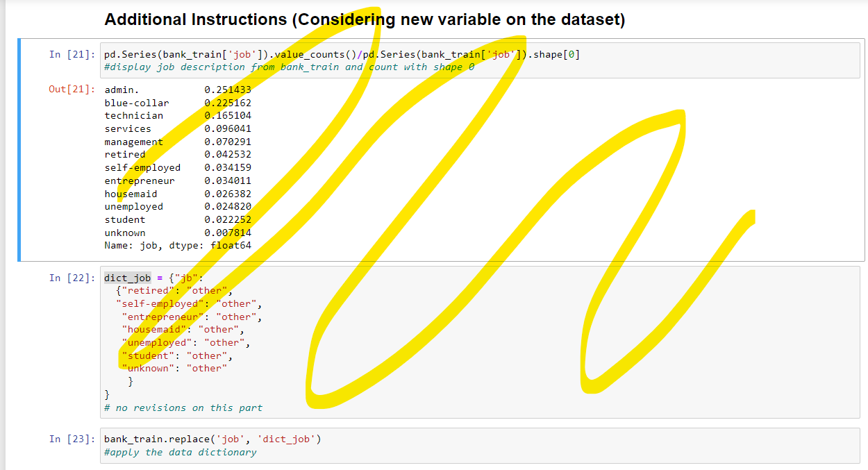Click the '# no revisions on this part' comment
Screen dimensions: 868x470
point(183,408)
